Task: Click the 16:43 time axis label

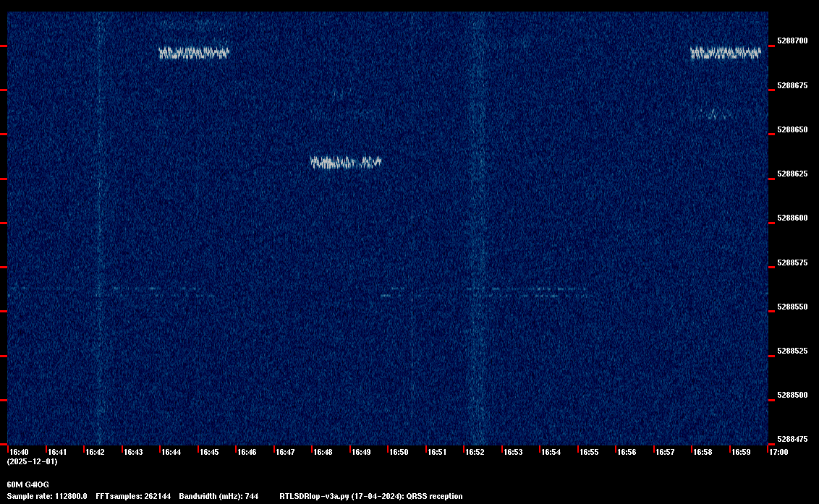Action: click(133, 452)
